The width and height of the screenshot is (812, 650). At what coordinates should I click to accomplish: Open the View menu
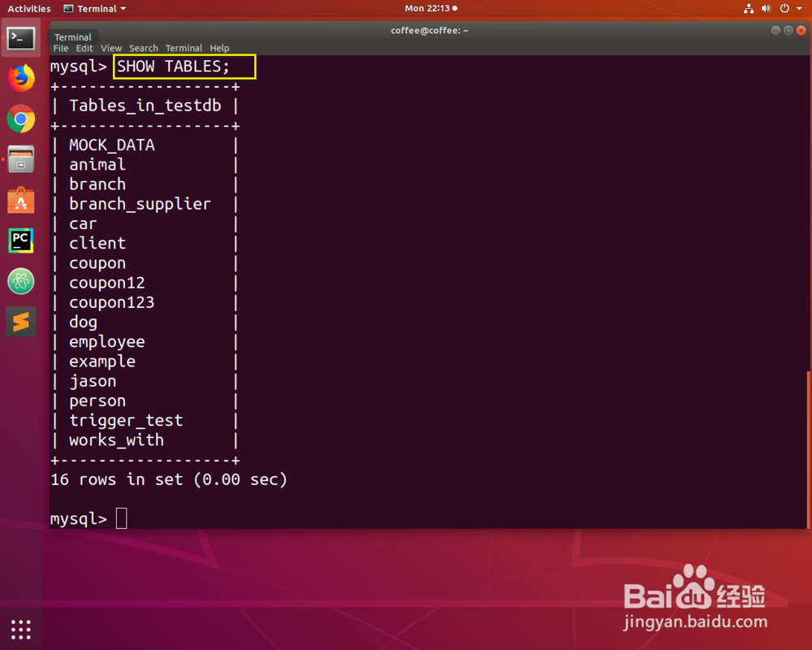[110, 48]
